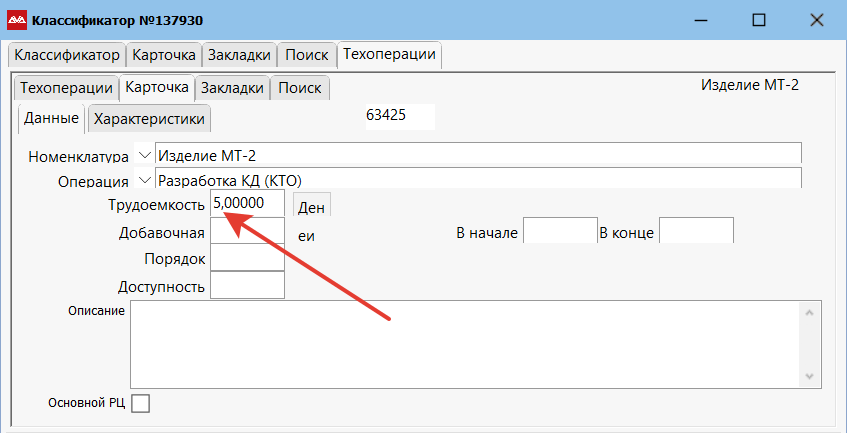This screenshot has height=433, width=847.
Task: Select the Характеристики tab
Action: tap(149, 119)
